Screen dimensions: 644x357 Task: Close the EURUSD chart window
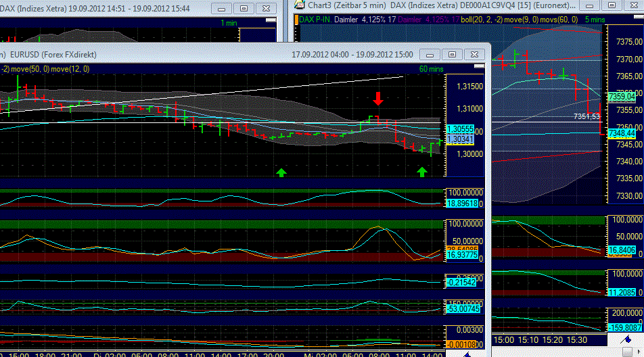[x=474, y=55]
